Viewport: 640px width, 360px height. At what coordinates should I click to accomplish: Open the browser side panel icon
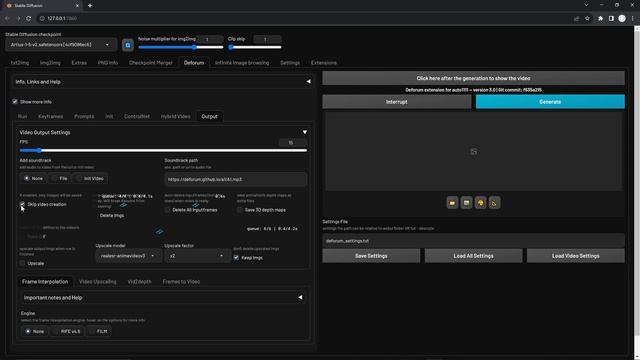[x=611, y=18]
